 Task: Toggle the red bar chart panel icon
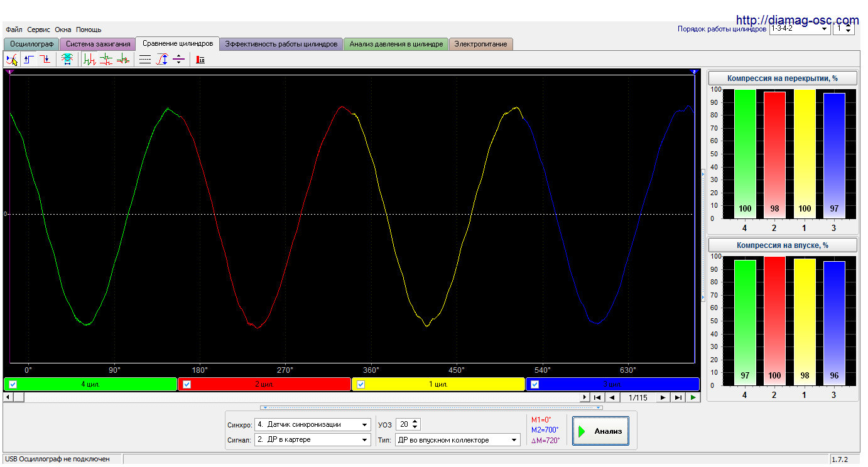pos(200,60)
